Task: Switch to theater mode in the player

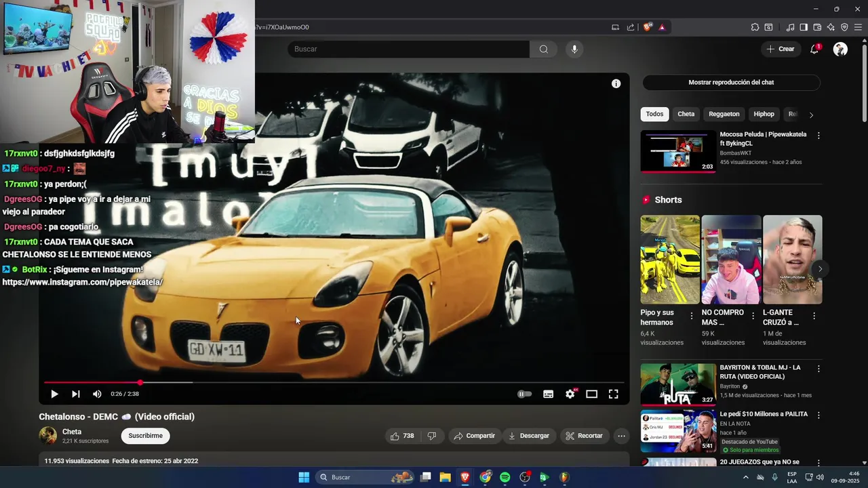Action: click(591, 394)
